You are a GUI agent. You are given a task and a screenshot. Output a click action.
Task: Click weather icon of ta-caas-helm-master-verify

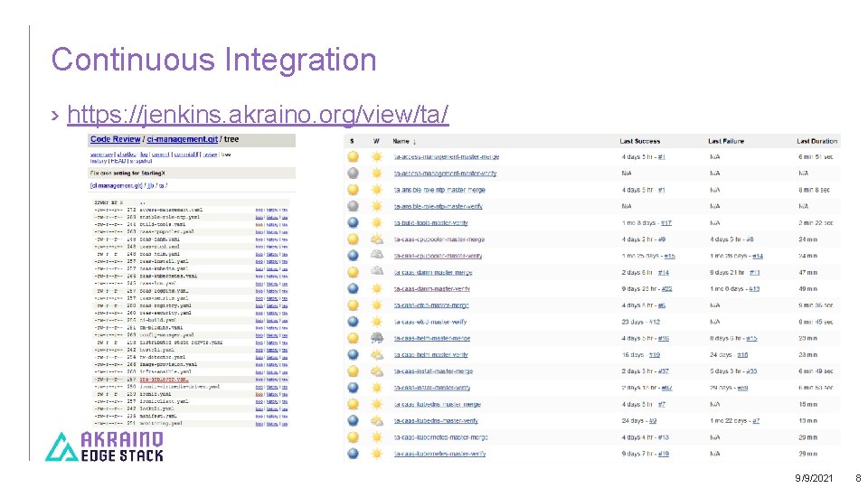coord(376,354)
